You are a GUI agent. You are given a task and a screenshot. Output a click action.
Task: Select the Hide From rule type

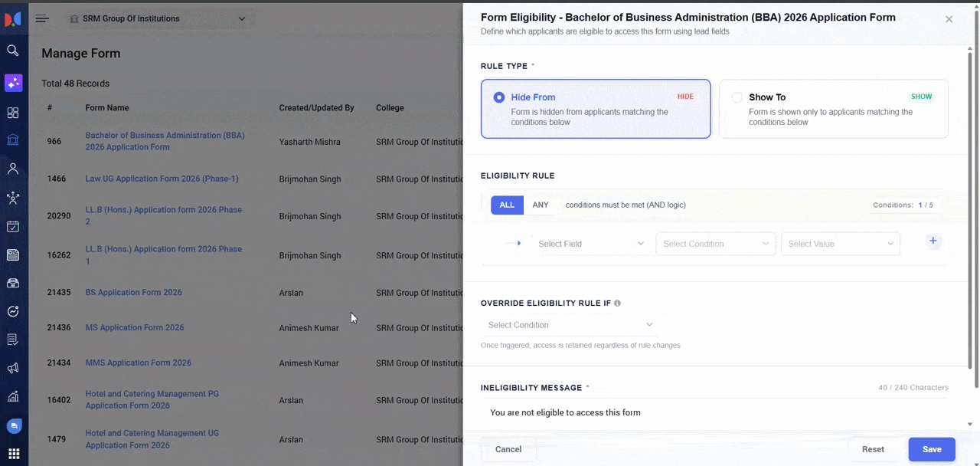tap(596, 109)
